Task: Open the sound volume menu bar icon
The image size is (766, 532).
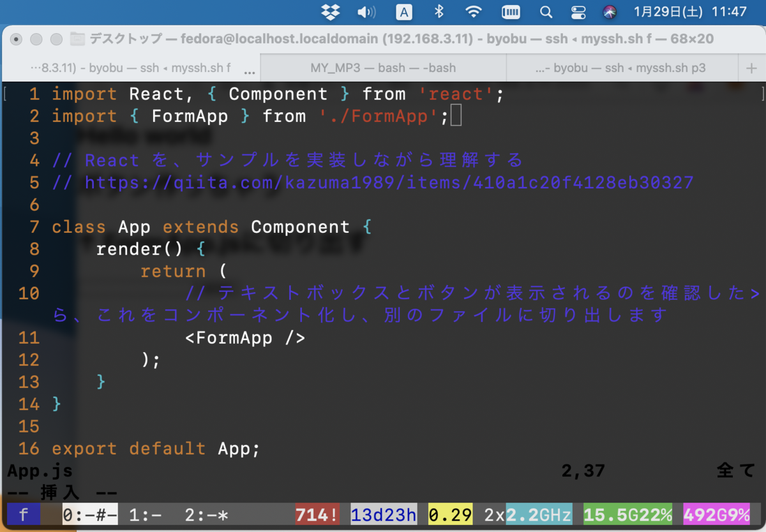Action: pos(366,11)
